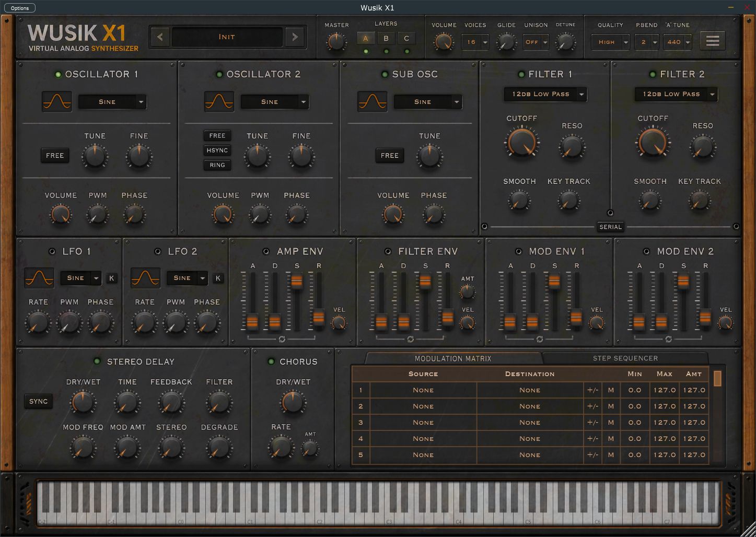Toggle Filter 1 power LED
Viewport: 756px width, 537px height.
tap(521, 74)
